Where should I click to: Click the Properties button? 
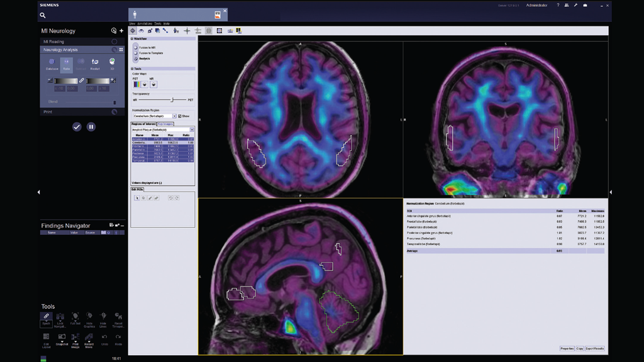tap(567, 348)
